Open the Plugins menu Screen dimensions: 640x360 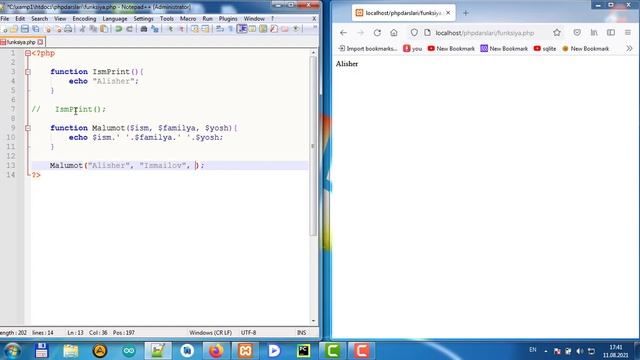228,19
